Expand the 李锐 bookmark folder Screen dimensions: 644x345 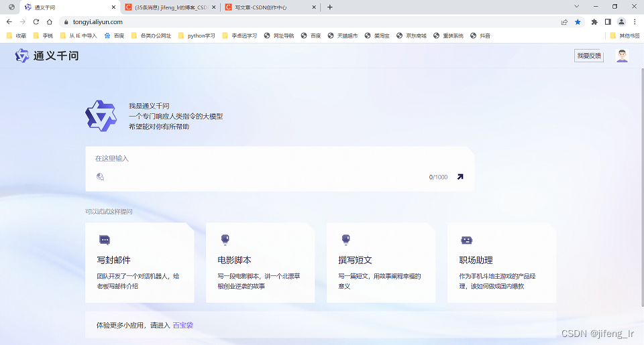[43, 36]
